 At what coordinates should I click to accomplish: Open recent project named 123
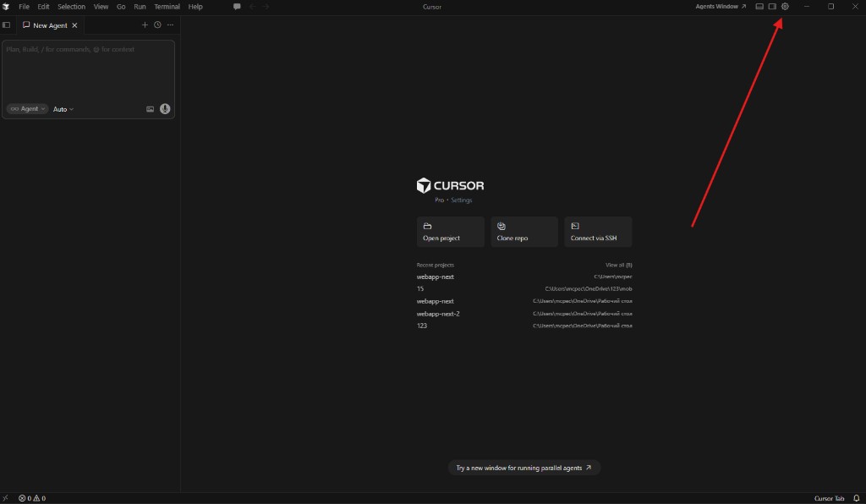[x=524, y=326]
